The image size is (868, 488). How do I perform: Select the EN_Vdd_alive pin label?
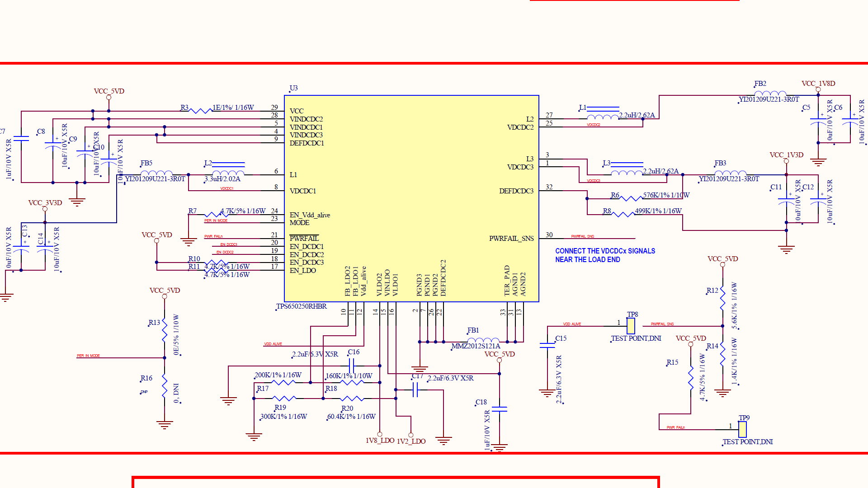pyautogui.click(x=310, y=215)
